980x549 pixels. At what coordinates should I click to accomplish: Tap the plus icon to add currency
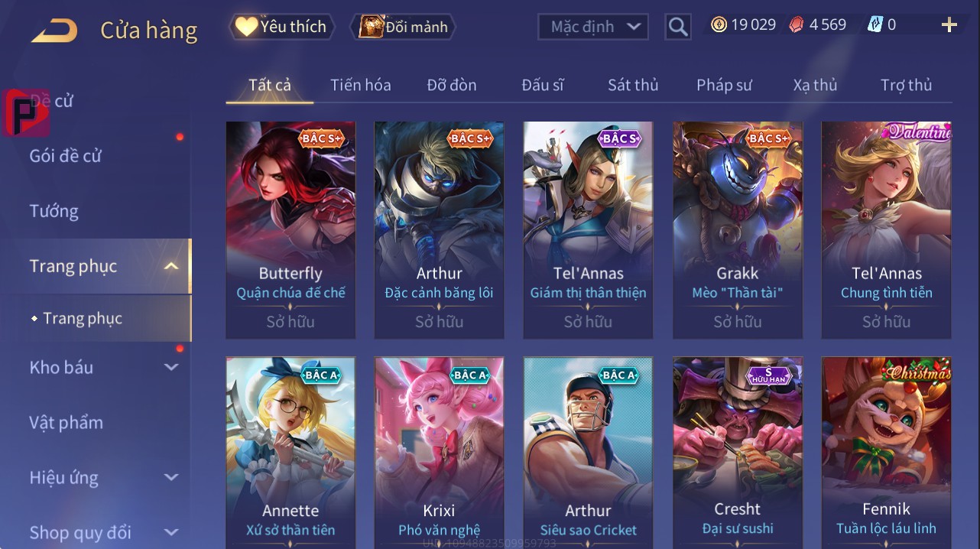(x=949, y=25)
